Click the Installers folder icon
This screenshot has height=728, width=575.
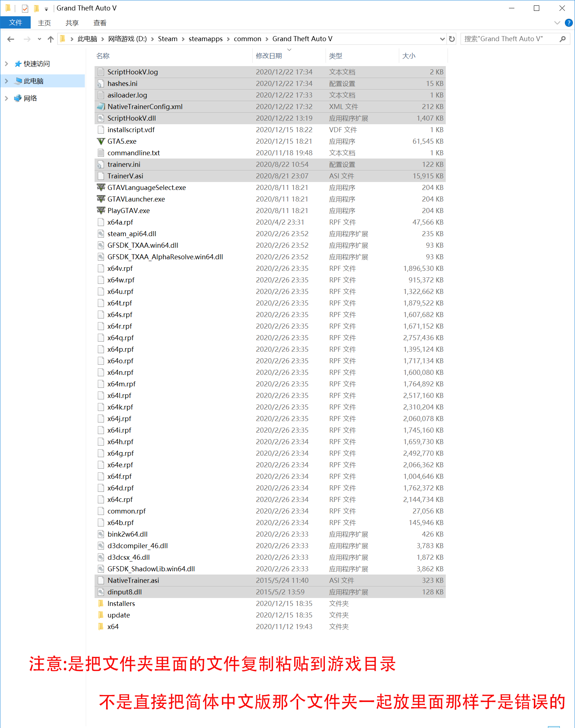pyautogui.click(x=101, y=603)
